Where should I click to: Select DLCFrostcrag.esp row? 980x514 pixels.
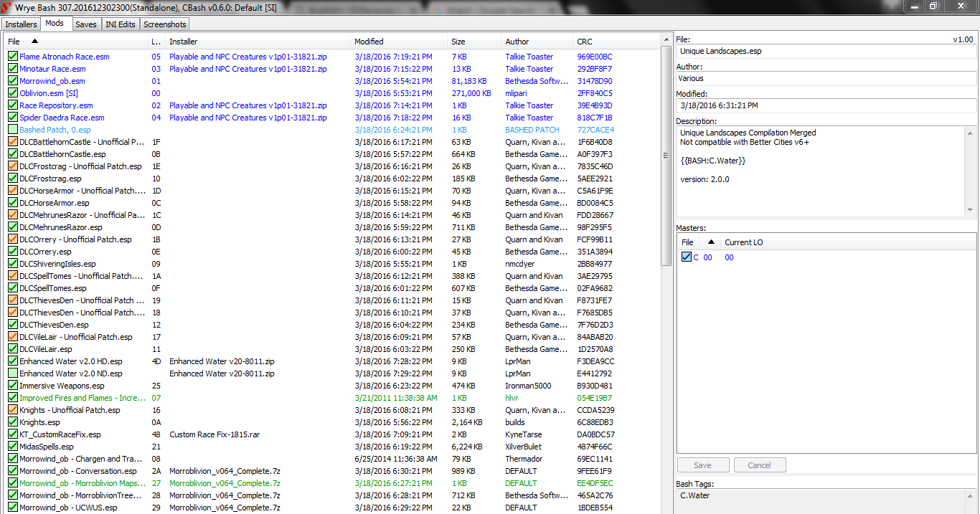[333, 179]
